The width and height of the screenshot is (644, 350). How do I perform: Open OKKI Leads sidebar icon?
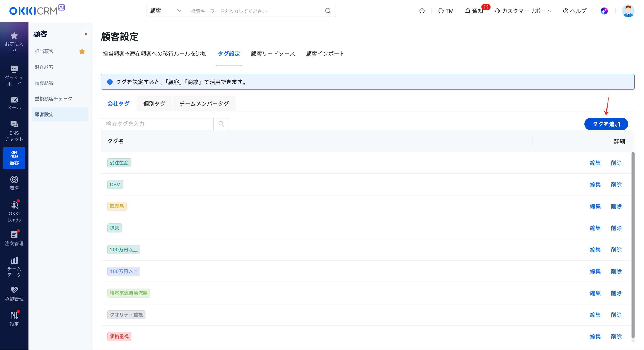click(14, 205)
